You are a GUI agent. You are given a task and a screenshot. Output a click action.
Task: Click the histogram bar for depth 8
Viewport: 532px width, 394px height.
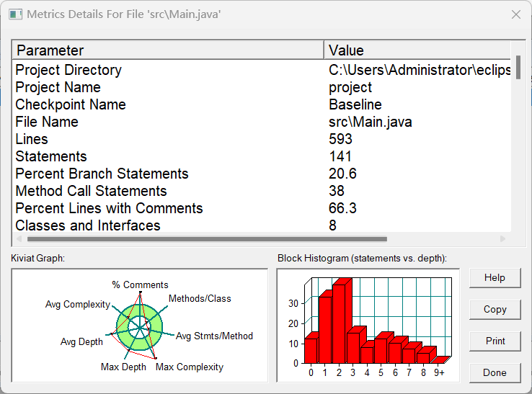click(x=423, y=358)
